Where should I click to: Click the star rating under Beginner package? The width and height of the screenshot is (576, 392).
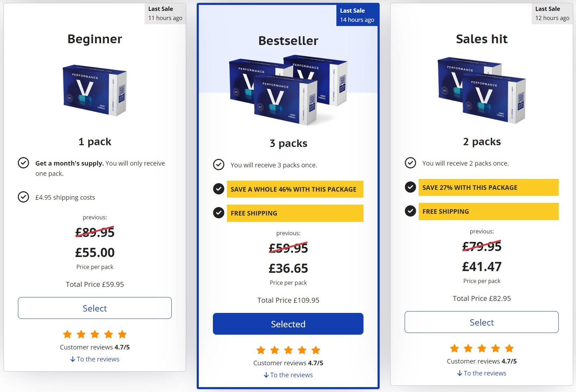click(95, 334)
